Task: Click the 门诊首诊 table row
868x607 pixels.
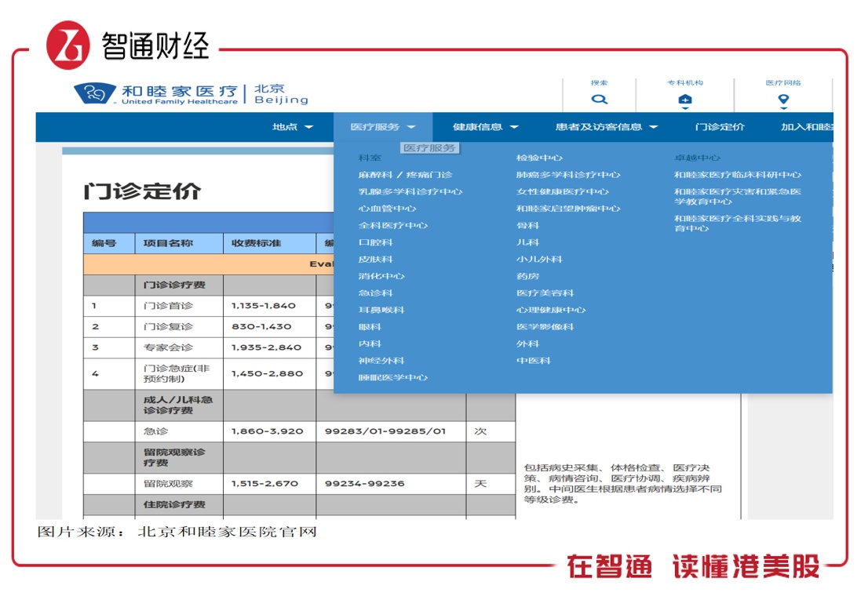Action: pyautogui.click(x=168, y=306)
